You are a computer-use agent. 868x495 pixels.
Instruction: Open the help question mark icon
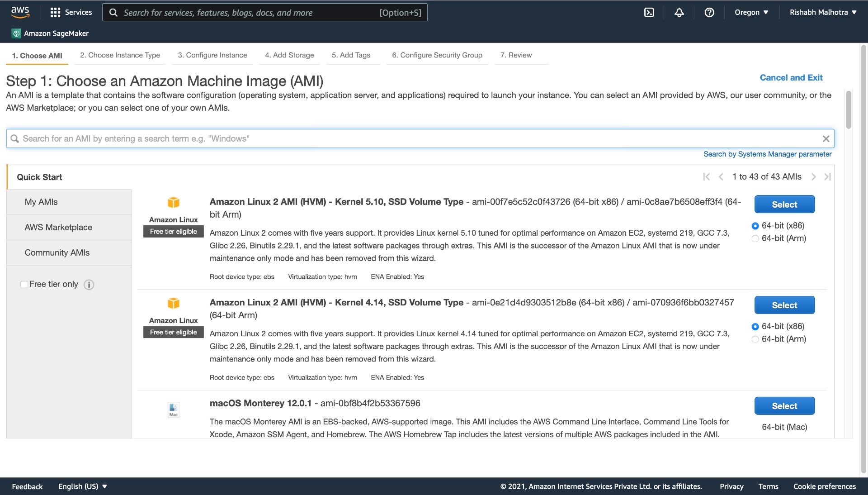click(x=709, y=13)
